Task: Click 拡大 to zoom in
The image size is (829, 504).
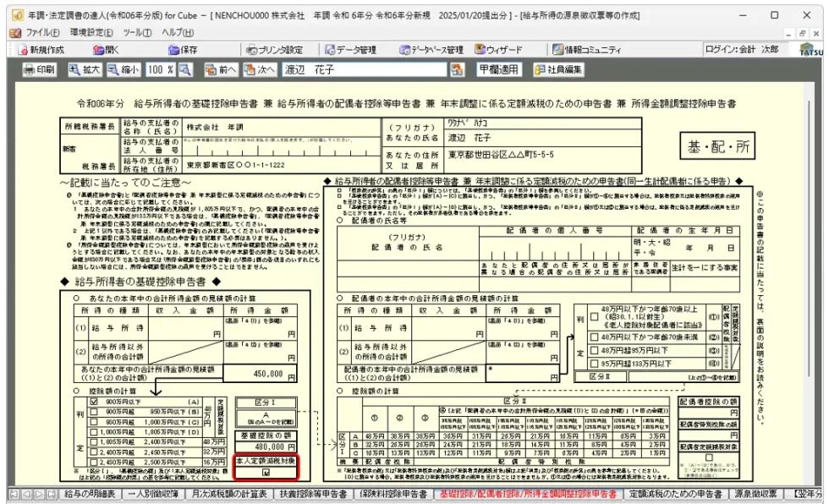Action: click(85, 69)
